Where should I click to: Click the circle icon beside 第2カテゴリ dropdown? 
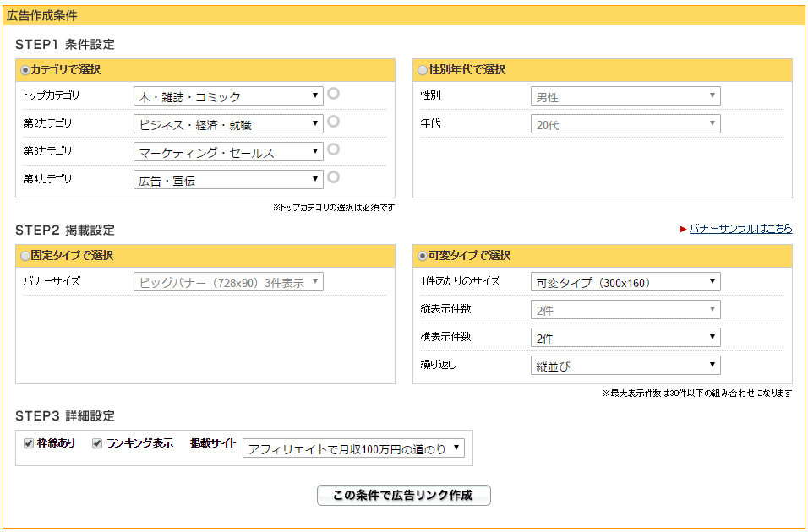click(333, 122)
